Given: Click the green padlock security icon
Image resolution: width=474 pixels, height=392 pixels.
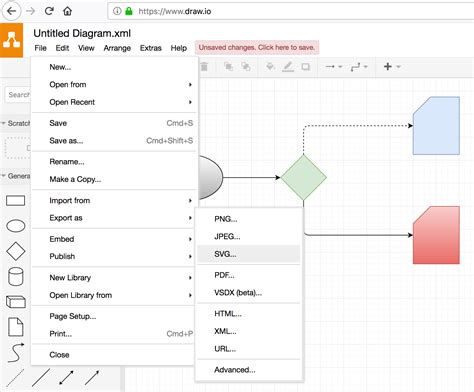Looking at the screenshot, I should [x=129, y=11].
